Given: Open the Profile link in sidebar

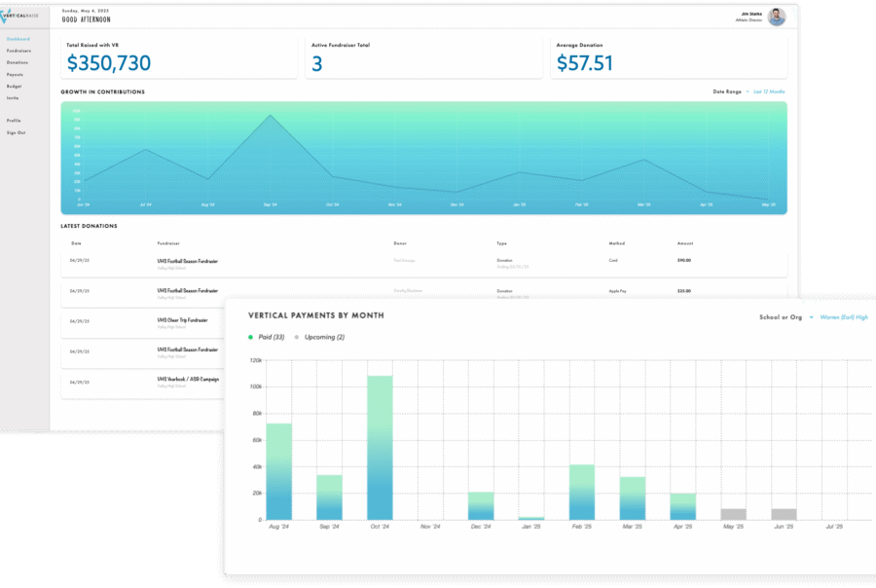Looking at the screenshot, I should (x=14, y=121).
